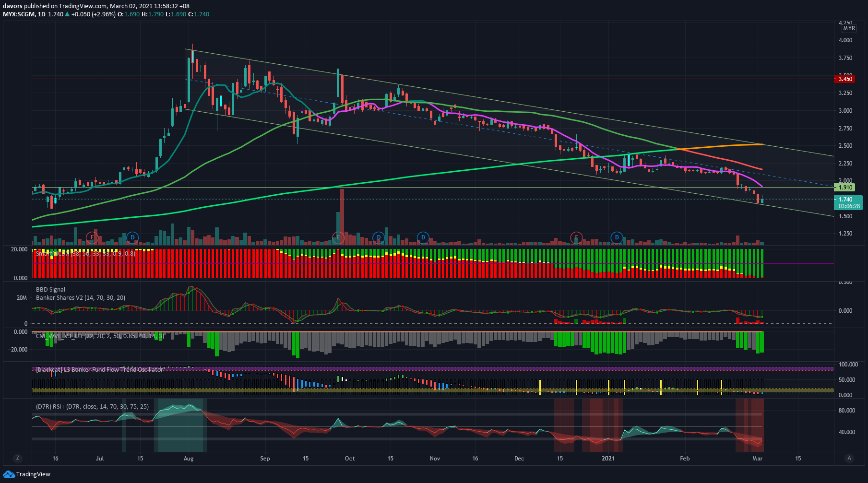The width and height of the screenshot is (868, 483).
Task: Click the Dec label on time axis
Action: [x=519, y=459]
